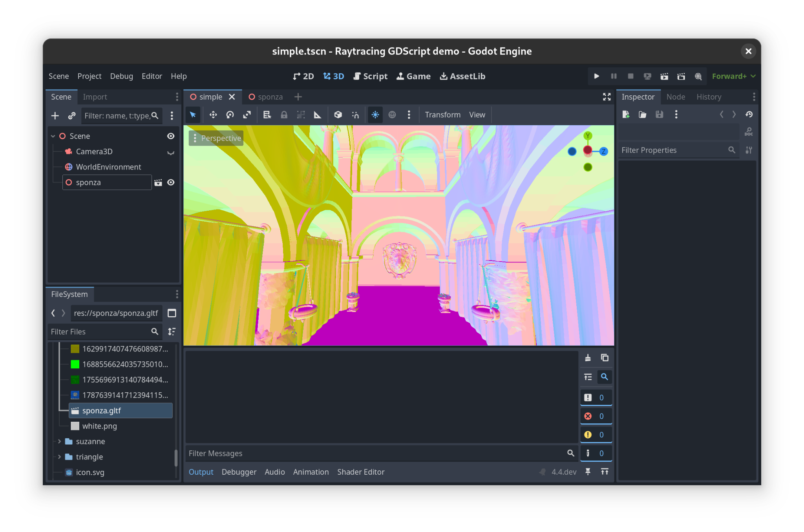Screen dimensions: 804x532
Task: Toggle visibility of Scene root node
Action: pyautogui.click(x=171, y=136)
